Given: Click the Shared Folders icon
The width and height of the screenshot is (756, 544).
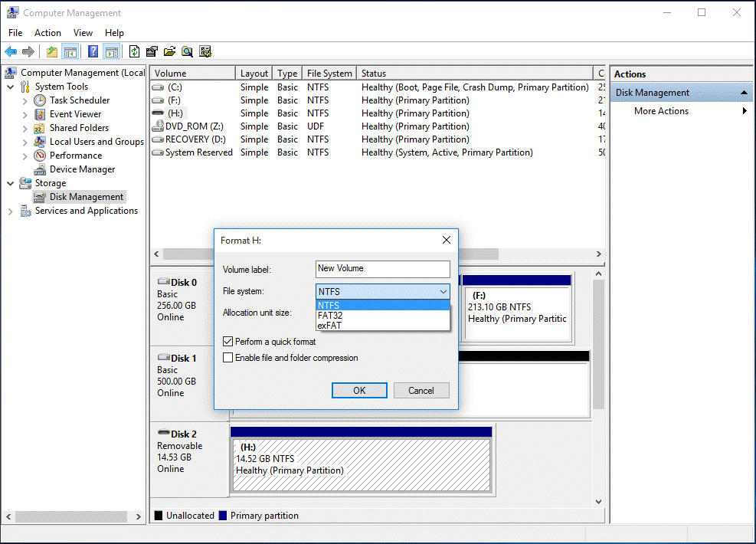Looking at the screenshot, I should tap(40, 128).
